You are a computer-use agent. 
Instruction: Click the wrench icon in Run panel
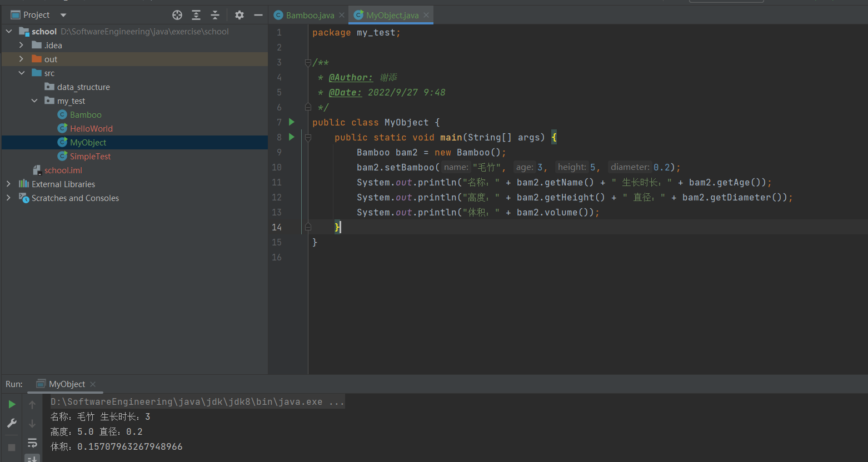click(12, 423)
